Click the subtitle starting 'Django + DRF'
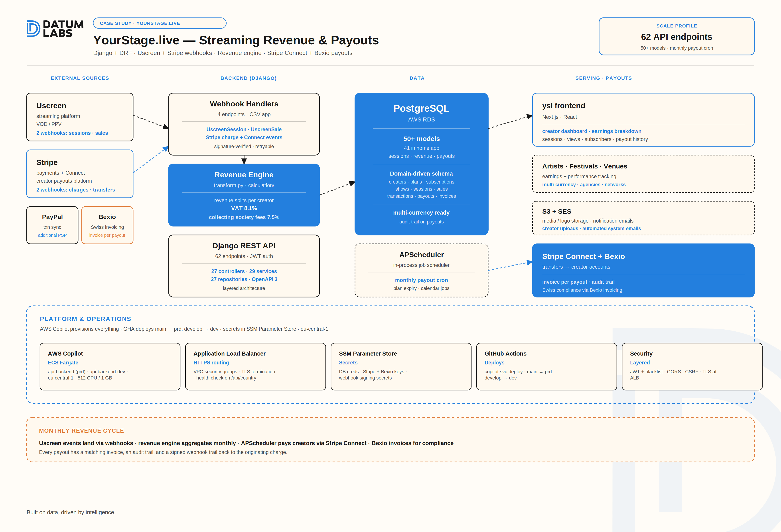Image resolution: width=781 pixels, height=532 pixels. tap(223, 53)
